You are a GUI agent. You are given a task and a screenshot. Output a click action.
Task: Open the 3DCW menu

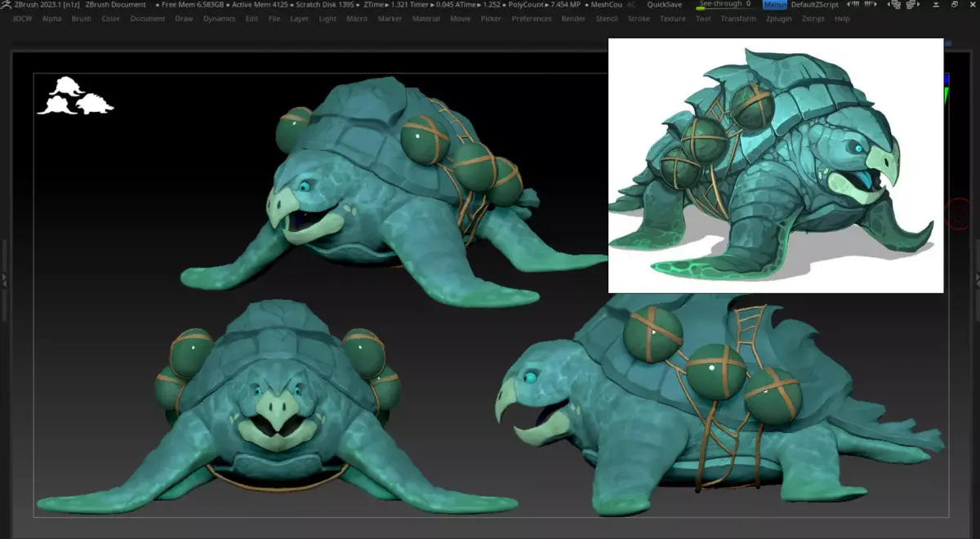coord(23,19)
